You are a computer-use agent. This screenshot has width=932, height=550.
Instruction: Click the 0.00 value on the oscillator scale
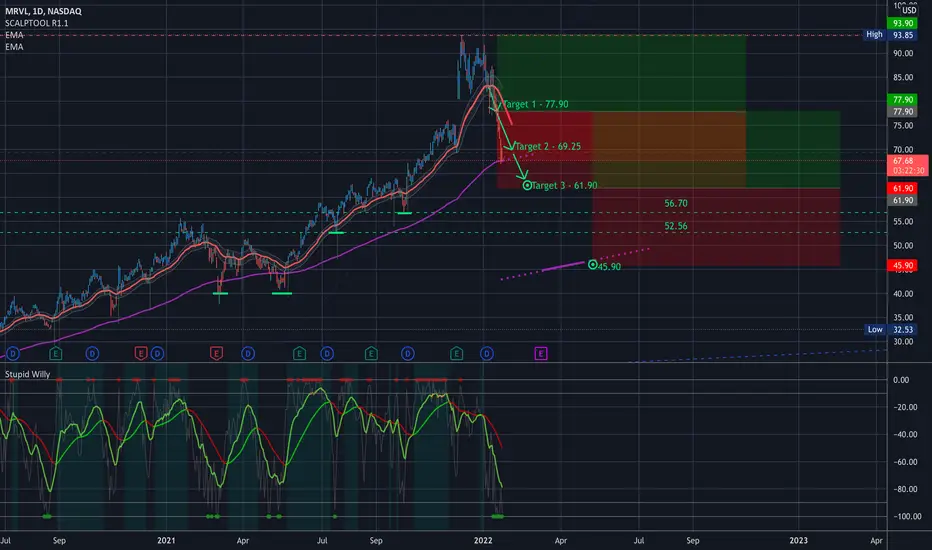click(x=901, y=380)
